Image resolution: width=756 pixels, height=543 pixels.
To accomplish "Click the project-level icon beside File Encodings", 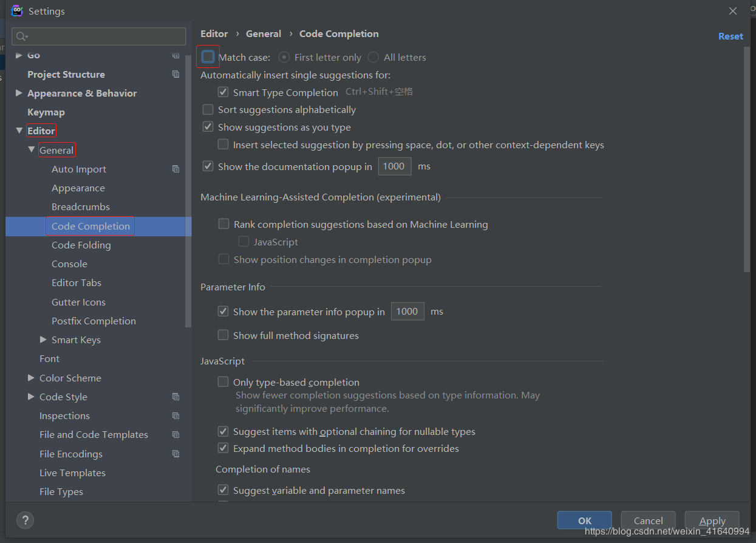I will tap(176, 454).
